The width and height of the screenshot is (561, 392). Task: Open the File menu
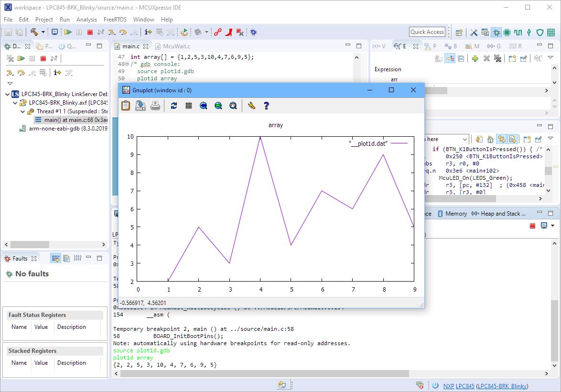pos(8,19)
